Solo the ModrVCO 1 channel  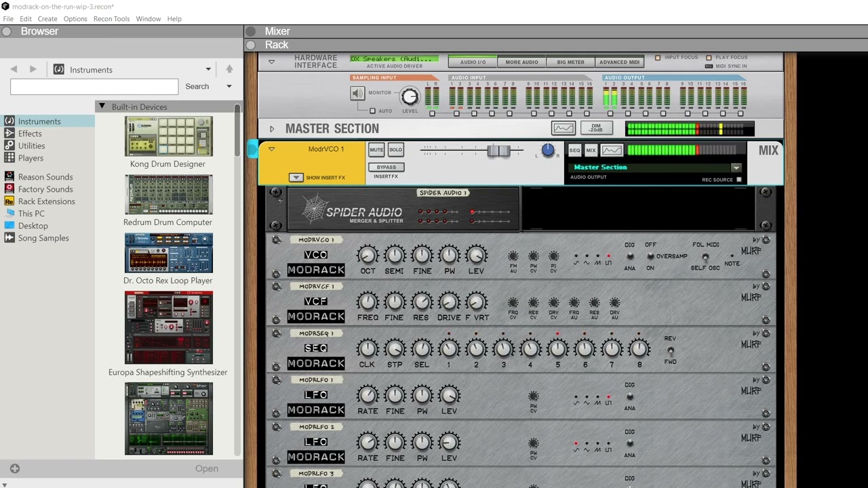click(x=395, y=150)
